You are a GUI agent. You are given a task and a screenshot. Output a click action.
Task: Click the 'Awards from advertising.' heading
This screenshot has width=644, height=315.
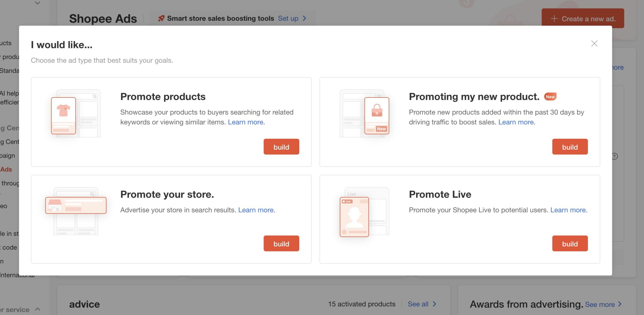tap(526, 304)
